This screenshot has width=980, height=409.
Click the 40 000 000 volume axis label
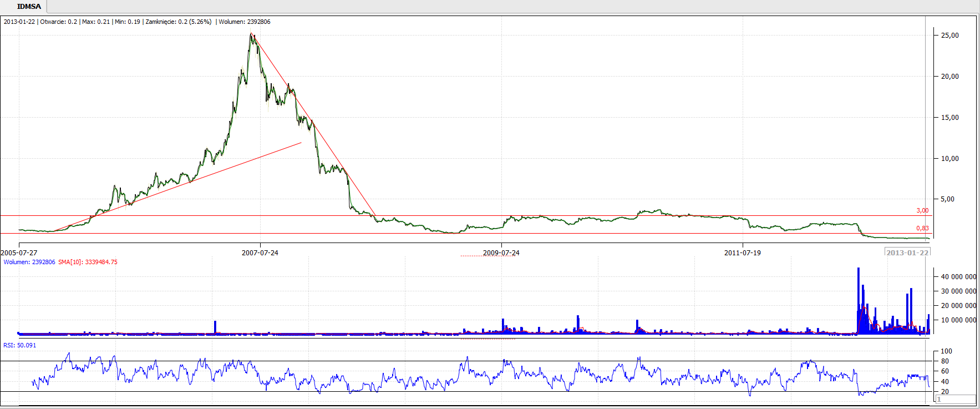click(x=959, y=276)
